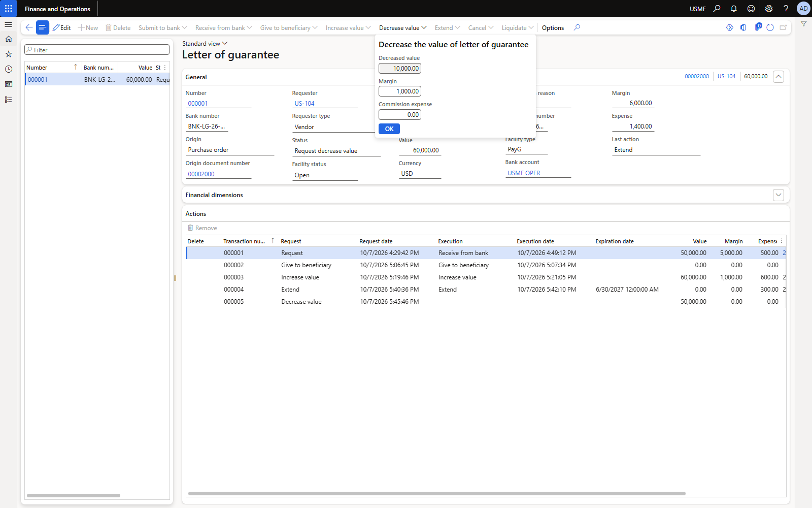Collapse the General section chevron
The width and height of the screenshot is (812, 508).
[x=779, y=77]
